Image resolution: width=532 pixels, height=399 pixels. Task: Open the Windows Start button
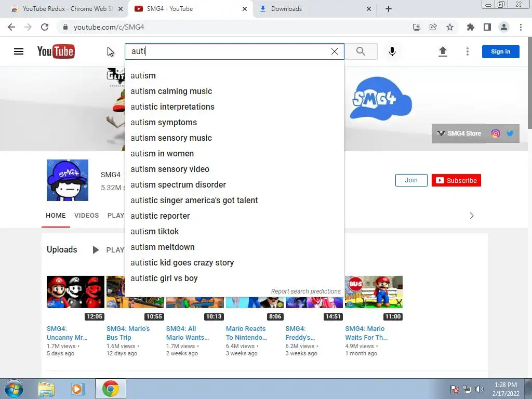click(x=14, y=389)
